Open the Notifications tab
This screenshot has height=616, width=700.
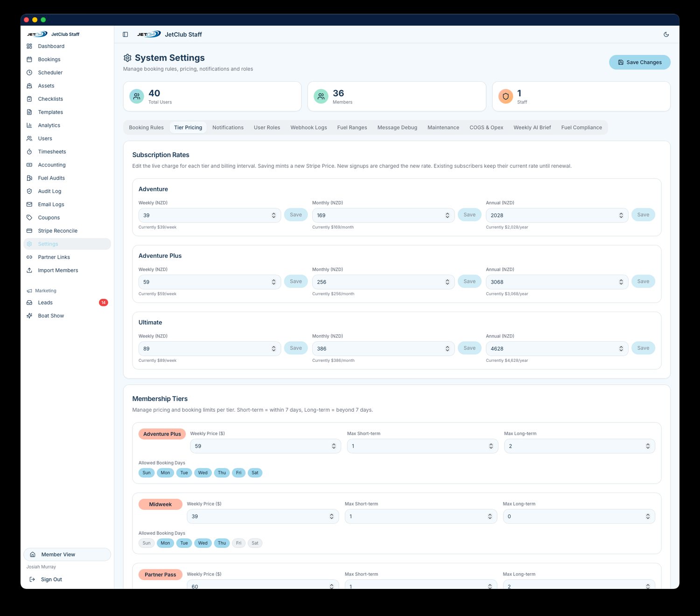pos(228,128)
